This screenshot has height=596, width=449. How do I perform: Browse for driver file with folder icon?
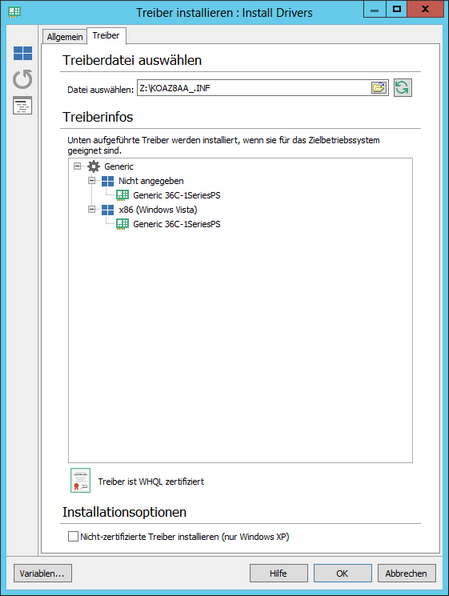coord(379,88)
